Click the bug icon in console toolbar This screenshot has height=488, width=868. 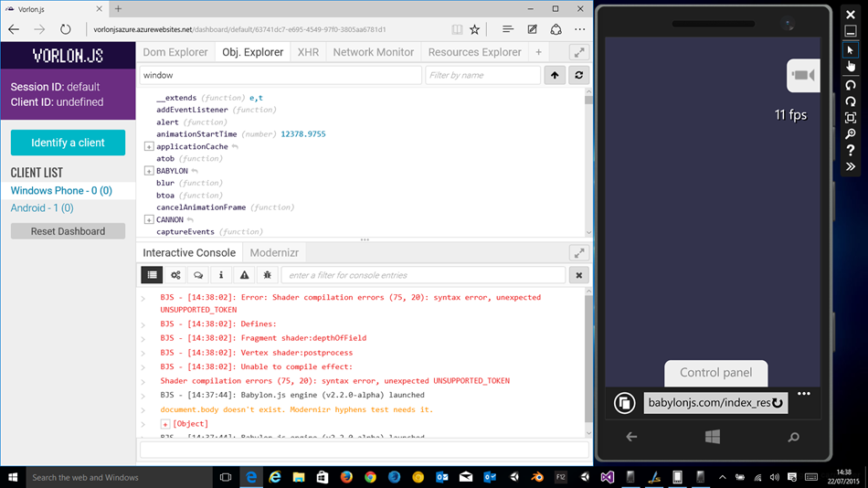[x=267, y=275]
